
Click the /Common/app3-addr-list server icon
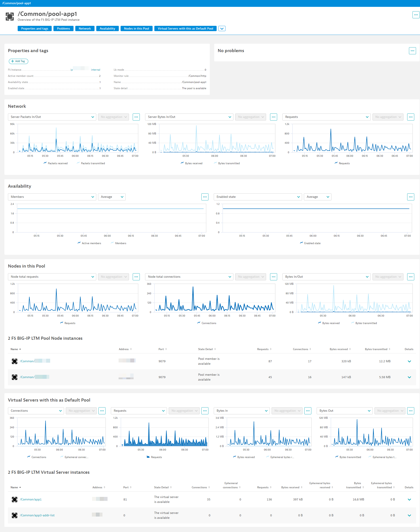(15, 515)
